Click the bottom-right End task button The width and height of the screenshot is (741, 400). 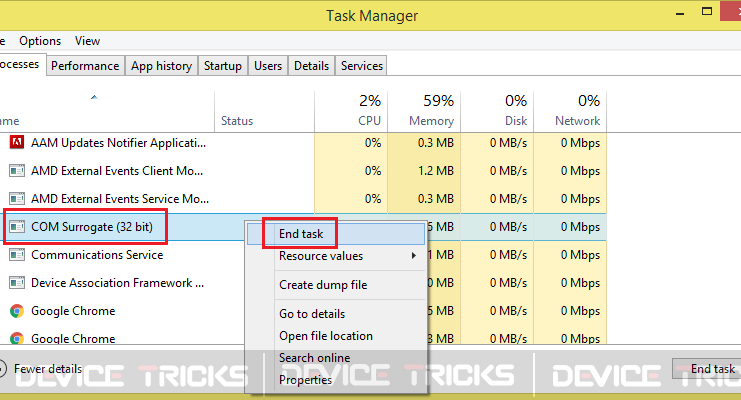click(x=707, y=369)
